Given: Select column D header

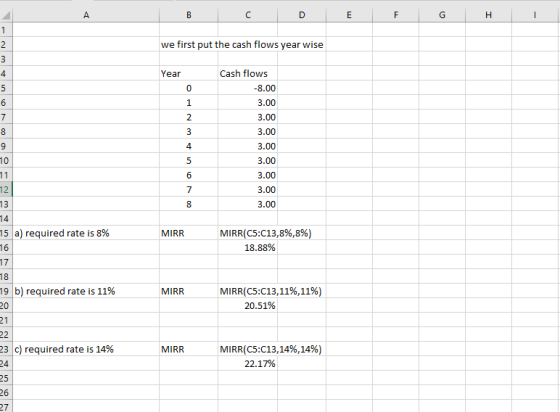Looking at the screenshot, I should point(302,15).
